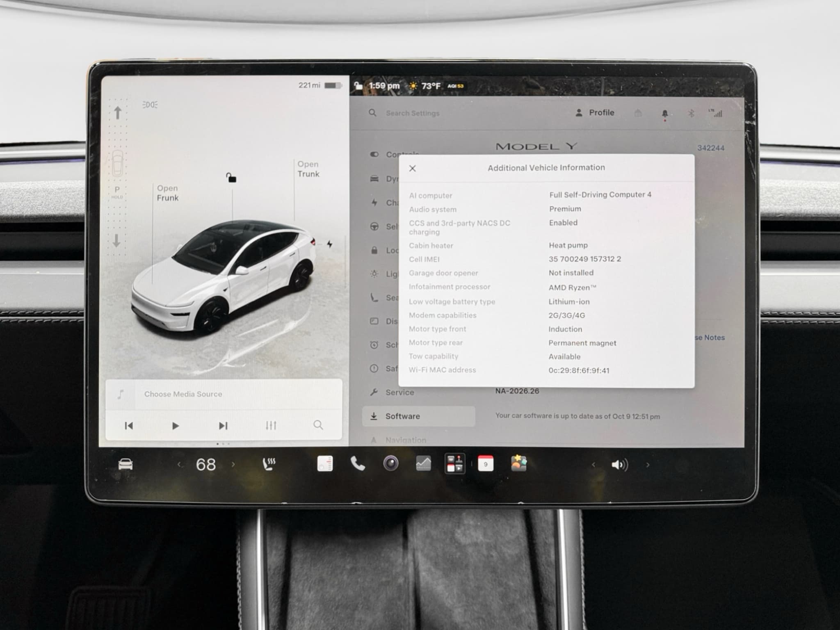
Task: Skip to the previous track
Action: pyautogui.click(x=129, y=426)
